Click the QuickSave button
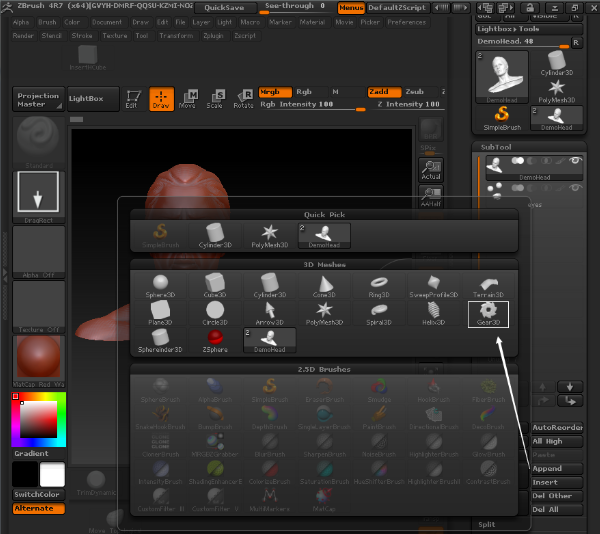Viewport: 600px width, 534px height. click(224, 8)
